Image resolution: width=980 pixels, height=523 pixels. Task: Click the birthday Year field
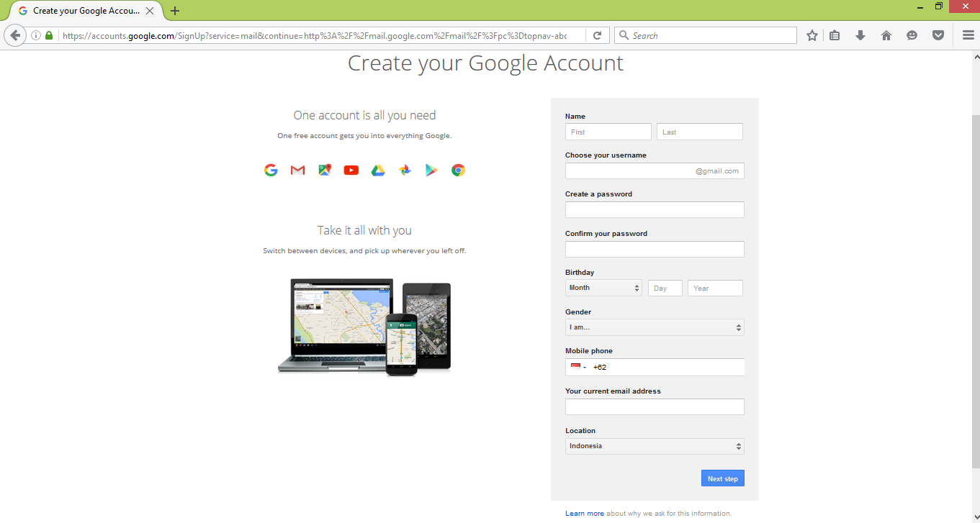(715, 288)
